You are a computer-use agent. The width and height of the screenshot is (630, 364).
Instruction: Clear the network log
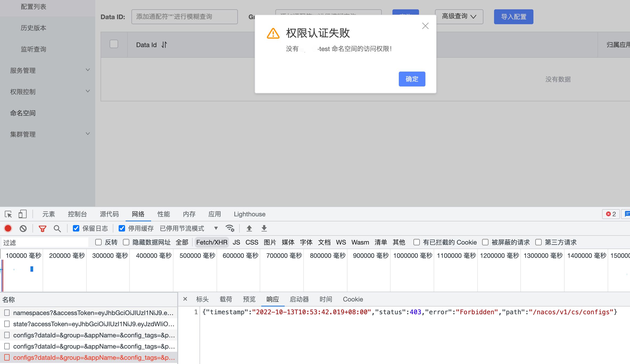pyautogui.click(x=23, y=228)
